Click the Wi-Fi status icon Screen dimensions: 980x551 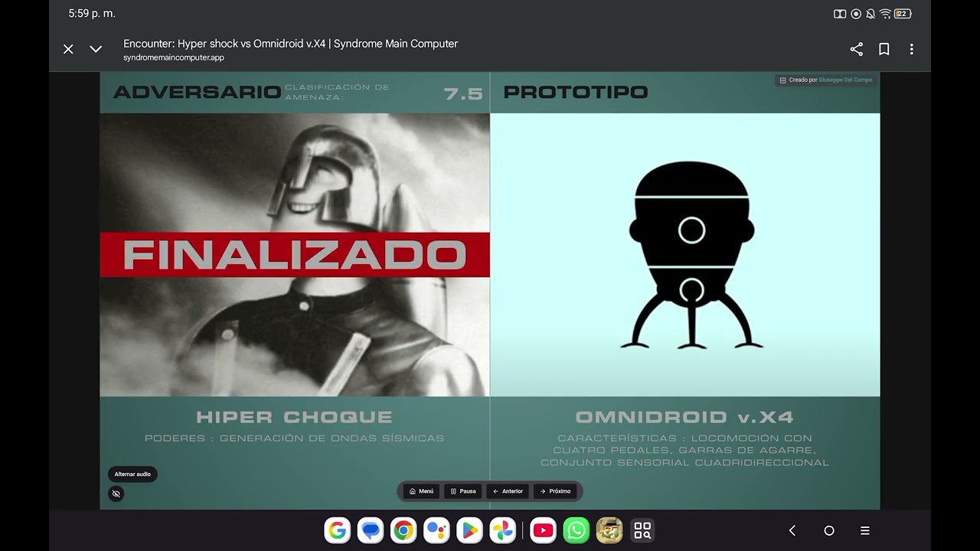click(886, 14)
